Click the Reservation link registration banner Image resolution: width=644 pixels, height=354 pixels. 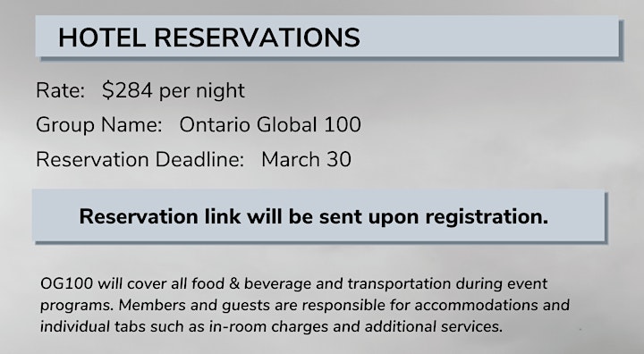(318, 215)
